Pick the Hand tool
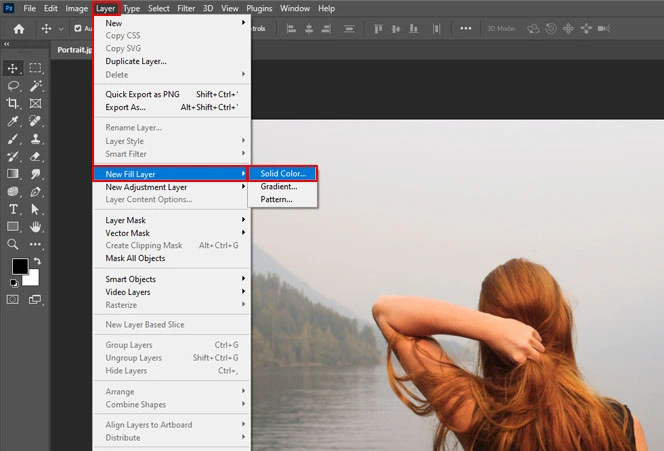Viewport: 664px width, 451px height. click(x=35, y=227)
